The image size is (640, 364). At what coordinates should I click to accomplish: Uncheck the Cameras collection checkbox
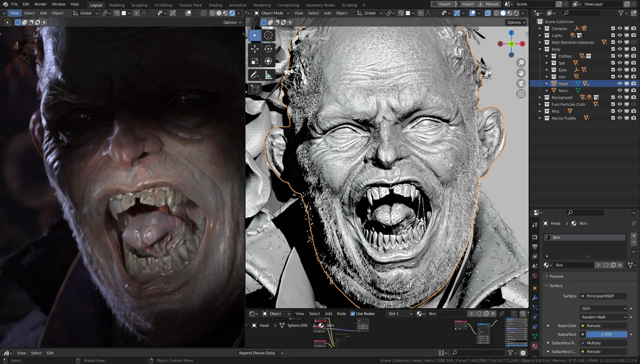click(613, 28)
